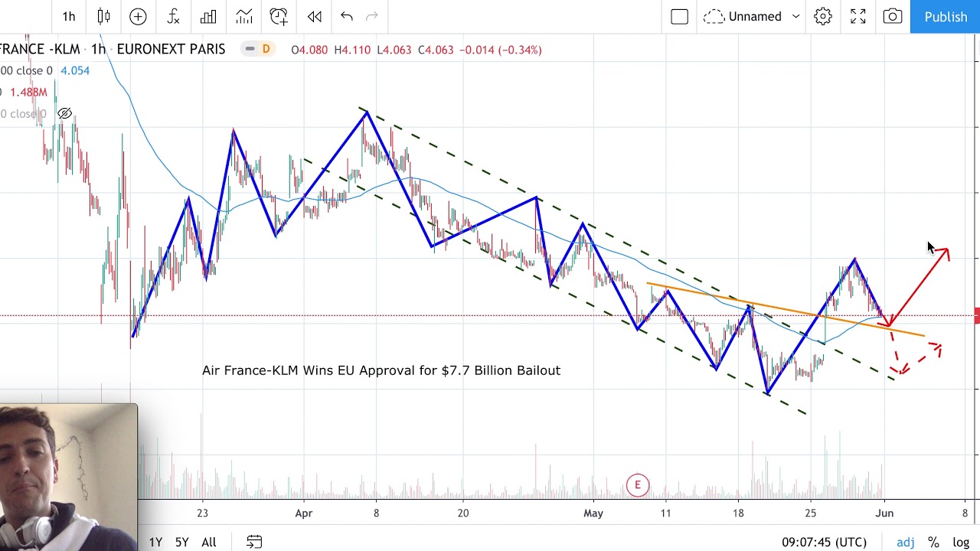Take a snapshot with the camera icon
The height and width of the screenshot is (551, 980).
pos(893,16)
